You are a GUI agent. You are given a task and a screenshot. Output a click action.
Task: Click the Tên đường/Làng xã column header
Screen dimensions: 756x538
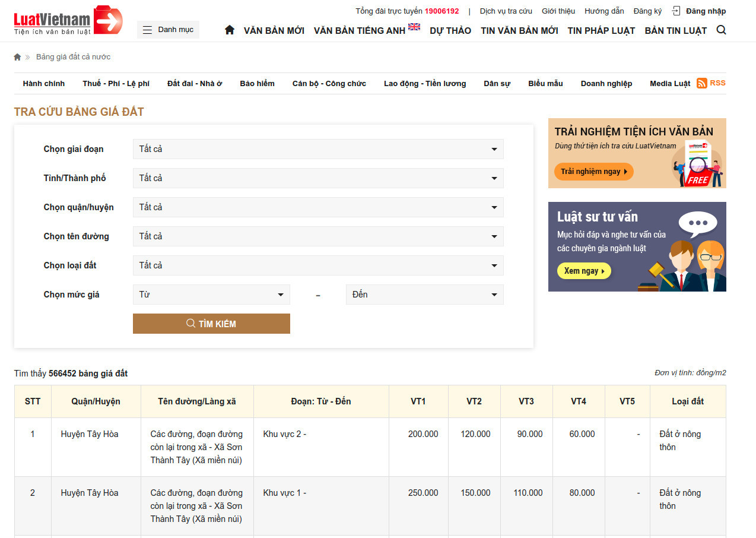click(x=197, y=401)
